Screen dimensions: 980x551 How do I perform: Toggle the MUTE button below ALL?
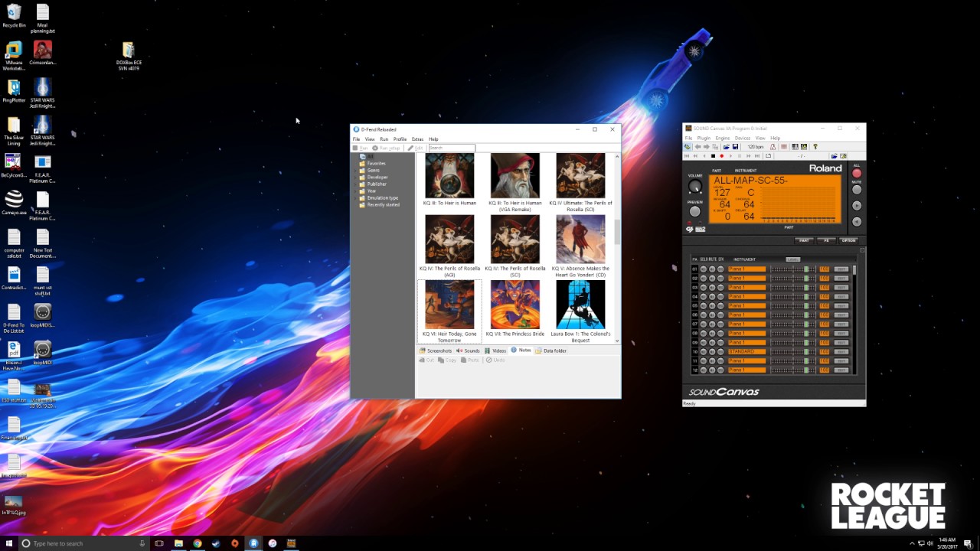[857, 189]
